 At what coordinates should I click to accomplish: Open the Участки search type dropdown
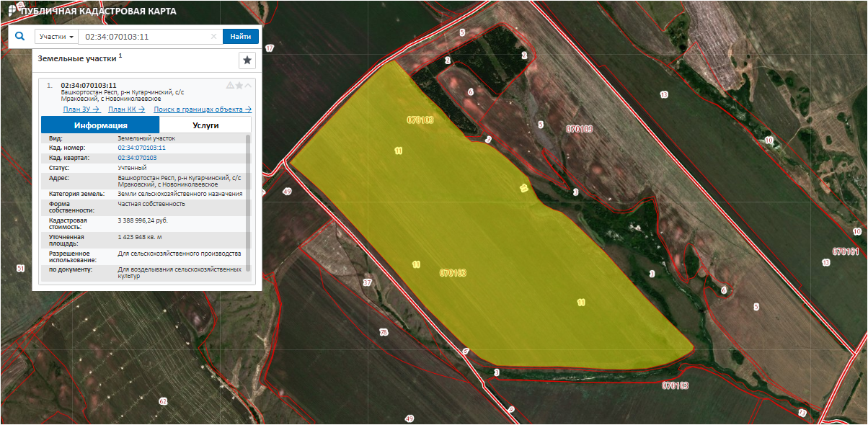click(x=57, y=37)
